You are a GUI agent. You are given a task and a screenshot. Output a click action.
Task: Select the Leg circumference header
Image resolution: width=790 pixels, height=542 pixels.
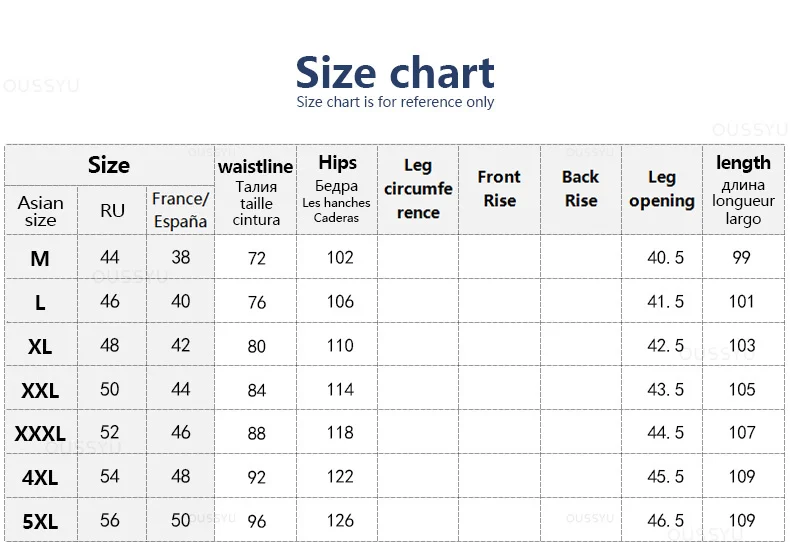418,188
